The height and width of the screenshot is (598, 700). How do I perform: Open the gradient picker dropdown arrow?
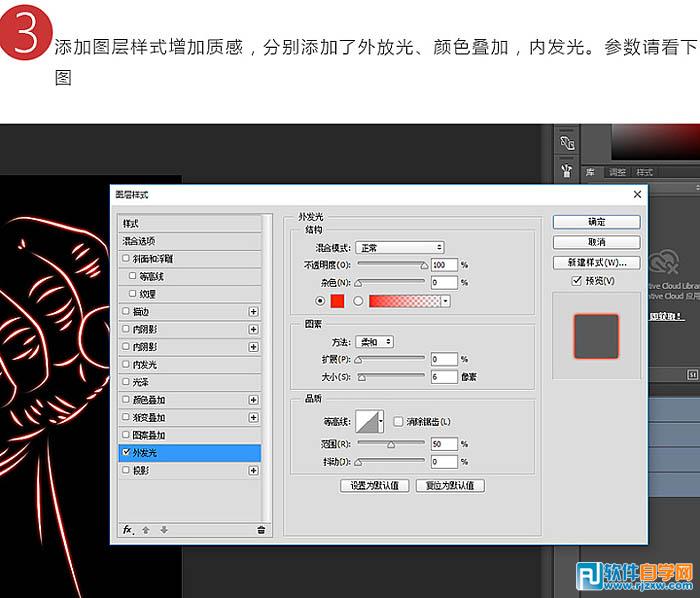click(x=445, y=301)
